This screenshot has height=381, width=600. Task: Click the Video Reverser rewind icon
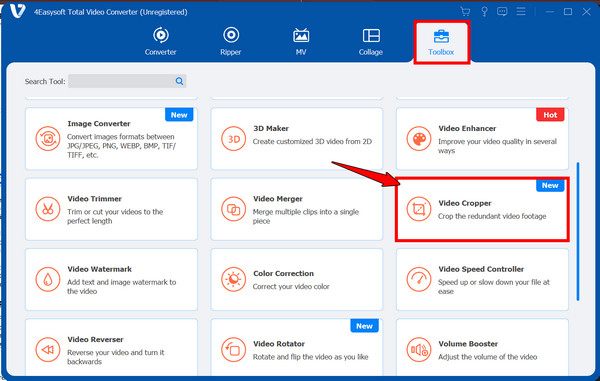pos(48,350)
